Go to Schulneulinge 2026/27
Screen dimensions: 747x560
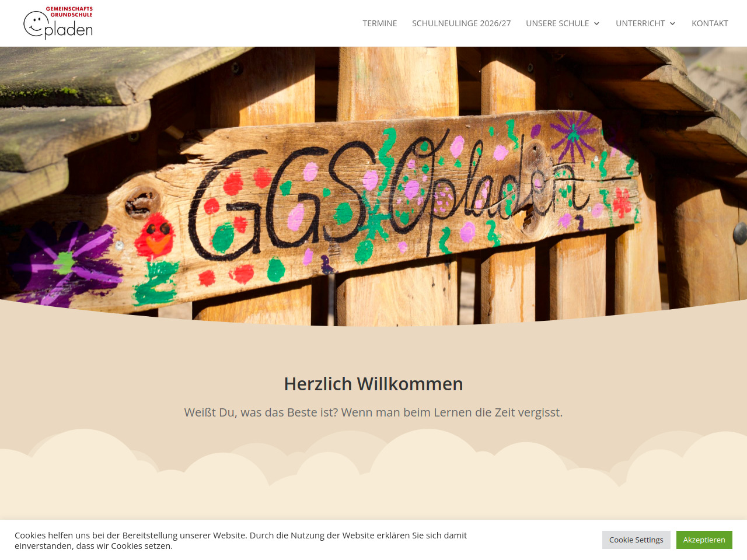461,23
